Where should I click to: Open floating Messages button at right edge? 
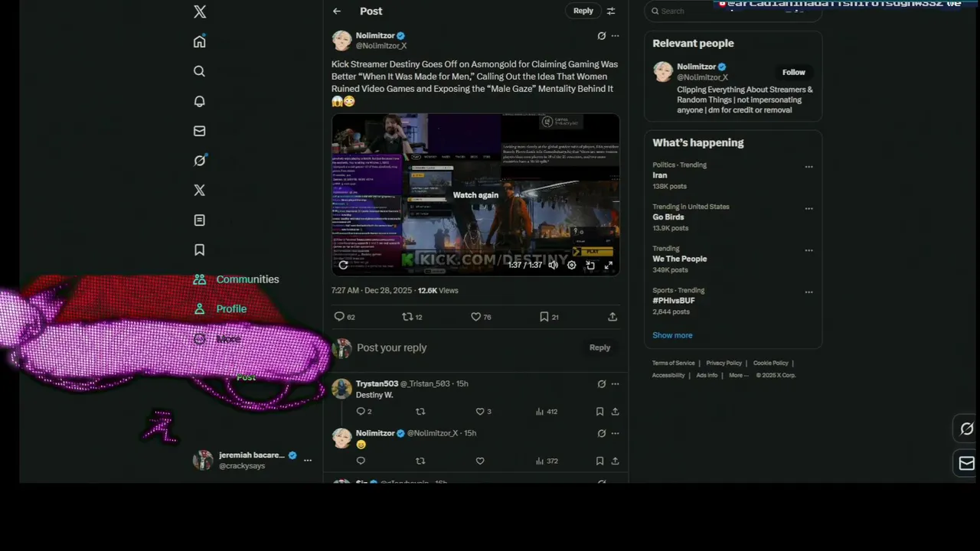click(x=967, y=463)
